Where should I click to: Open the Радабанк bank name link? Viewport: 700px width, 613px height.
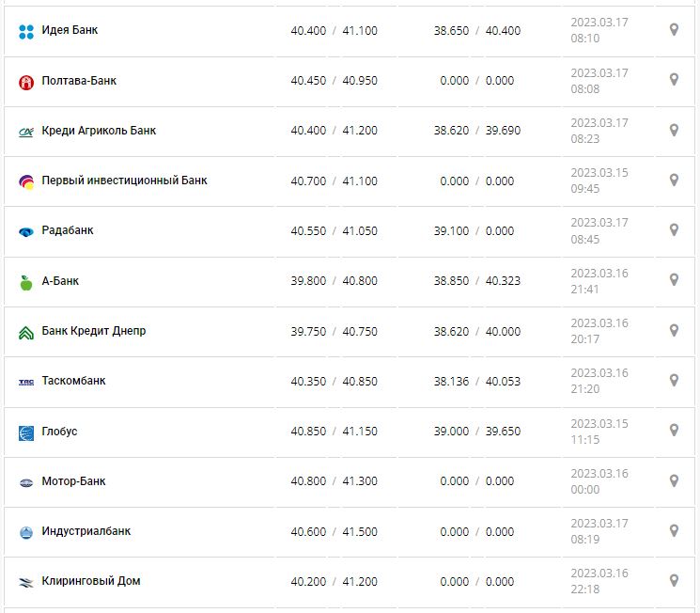pos(68,230)
